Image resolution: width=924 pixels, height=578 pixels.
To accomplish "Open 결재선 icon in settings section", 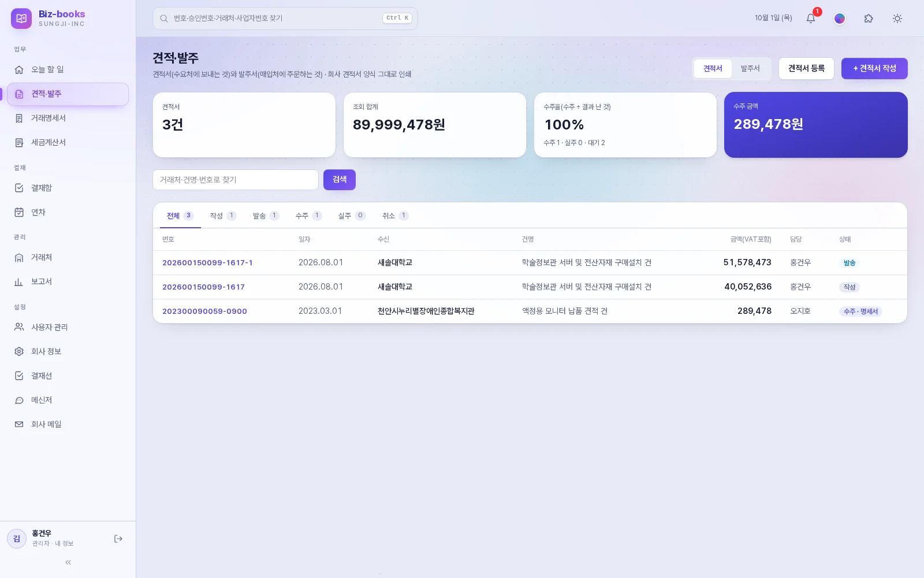I will (x=19, y=376).
